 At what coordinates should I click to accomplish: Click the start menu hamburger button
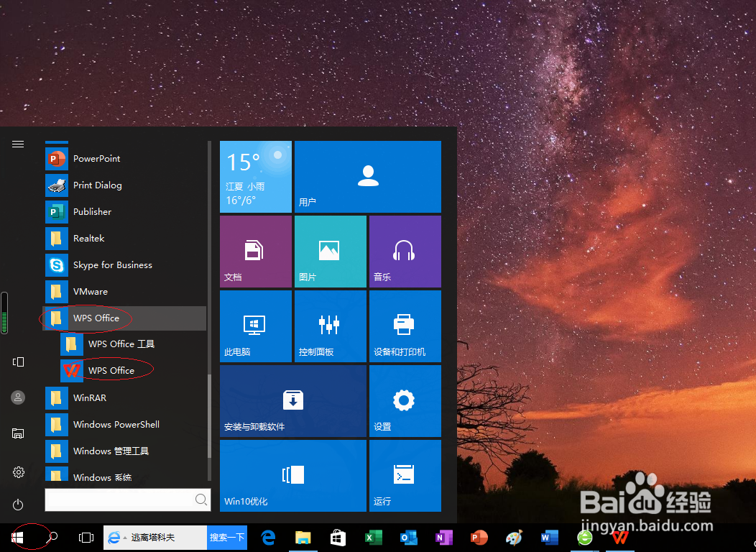(x=18, y=144)
